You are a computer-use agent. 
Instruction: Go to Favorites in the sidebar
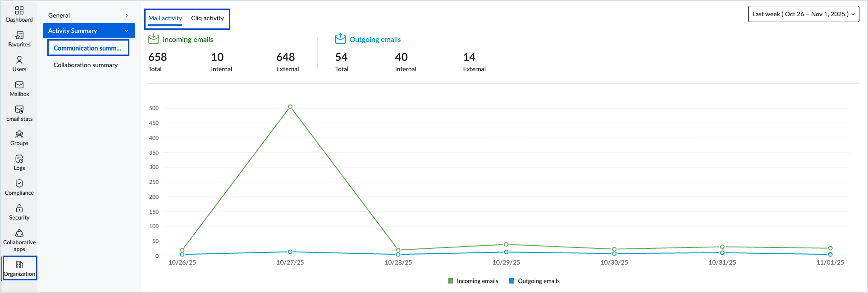click(x=19, y=36)
